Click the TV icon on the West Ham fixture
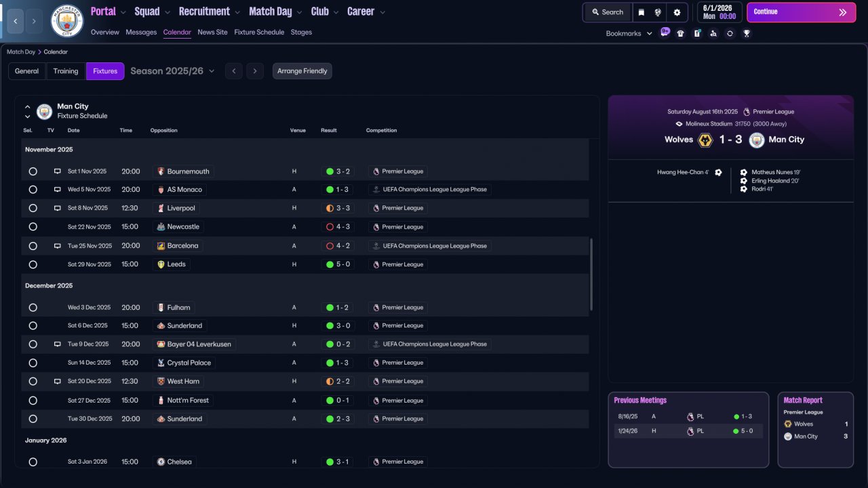Viewport: 868px width, 488px height. point(58,382)
